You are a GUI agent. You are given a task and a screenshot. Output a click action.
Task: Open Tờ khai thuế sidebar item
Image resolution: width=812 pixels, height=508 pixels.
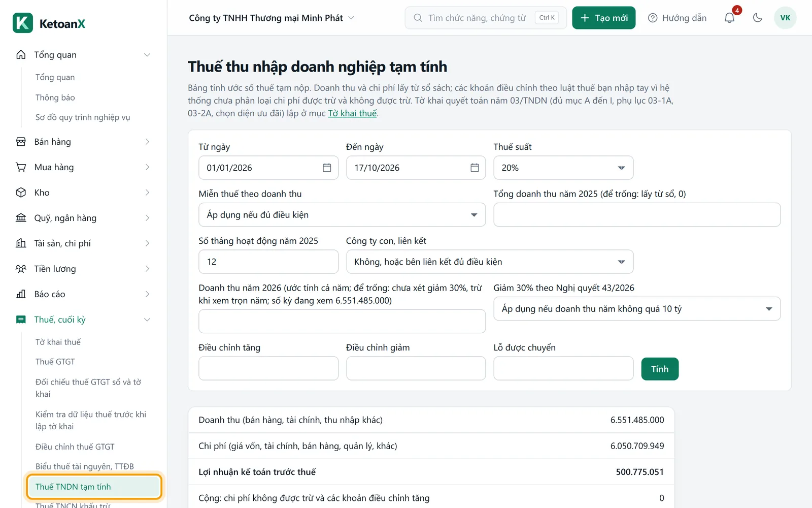(58, 342)
